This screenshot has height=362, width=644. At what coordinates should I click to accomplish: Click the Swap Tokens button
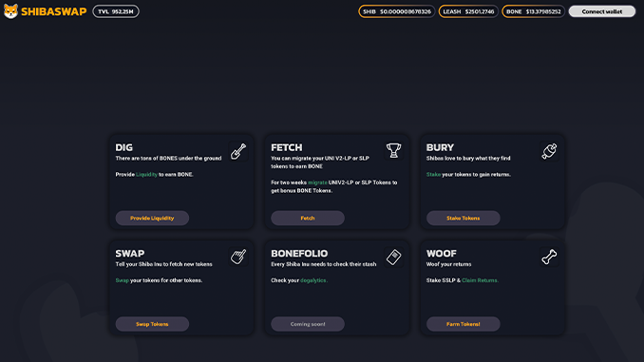152,324
